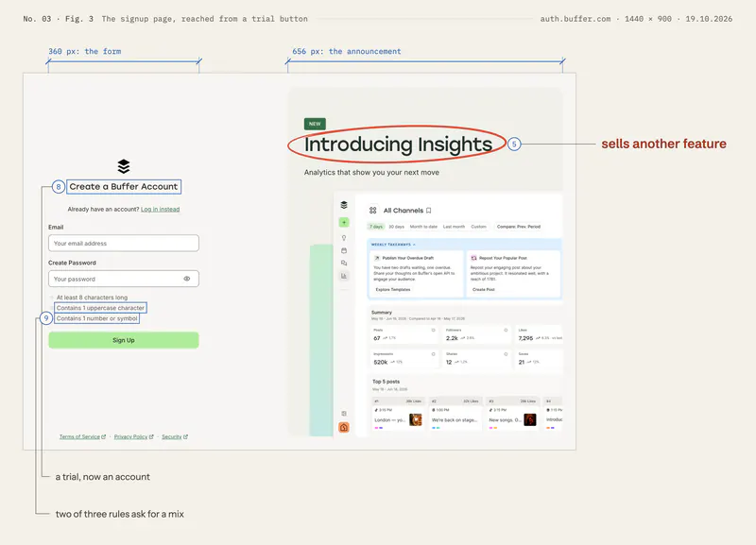Click the Top 5 posts heading
This screenshot has height=545, width=756.
(x=386, y=382)
